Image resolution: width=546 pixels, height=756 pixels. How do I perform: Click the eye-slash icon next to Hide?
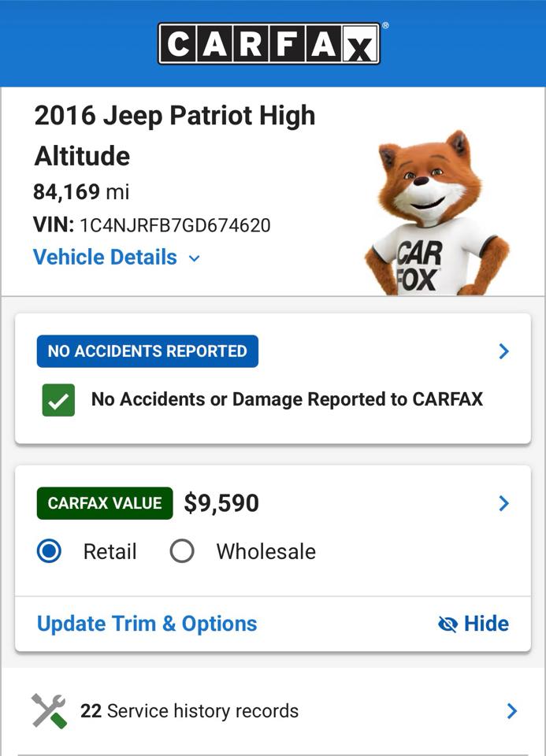pyautogui.click(x=448, y=624)
